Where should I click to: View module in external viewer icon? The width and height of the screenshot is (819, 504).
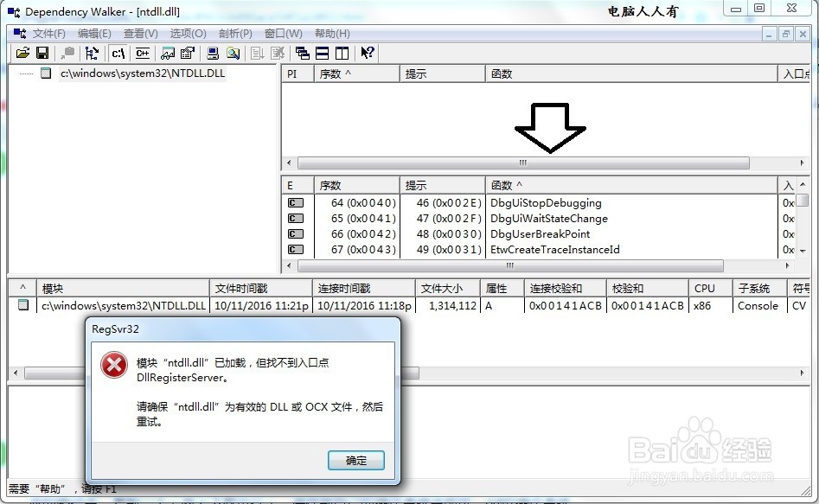click(x=168, y=53)
